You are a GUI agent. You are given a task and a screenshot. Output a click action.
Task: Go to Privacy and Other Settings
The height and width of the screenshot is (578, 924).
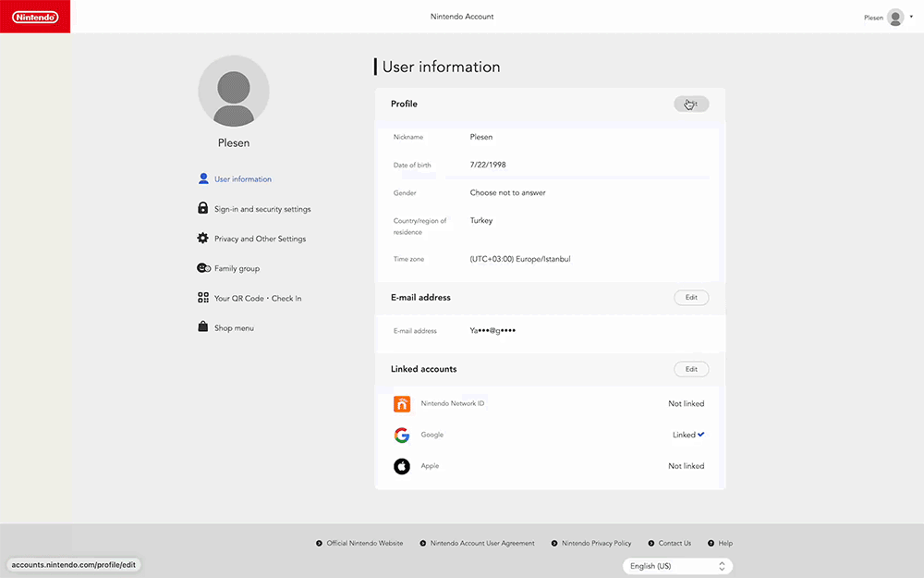pos(260,239)
